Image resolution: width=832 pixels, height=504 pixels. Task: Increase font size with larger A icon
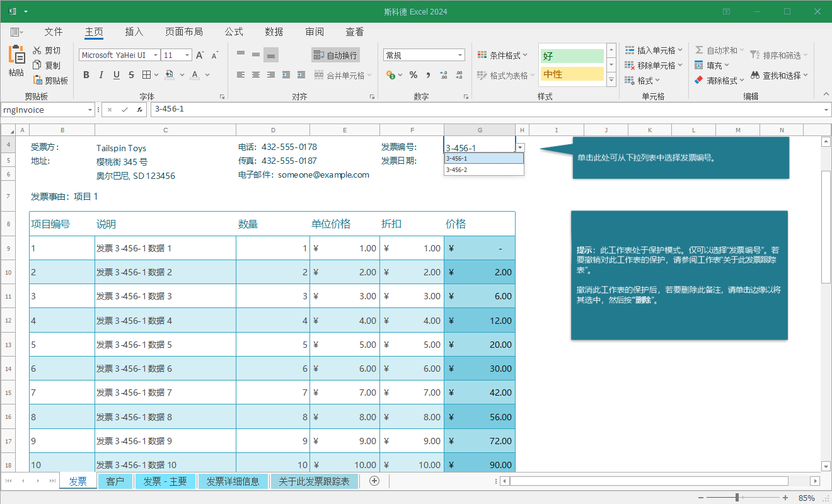click(200, 55)
